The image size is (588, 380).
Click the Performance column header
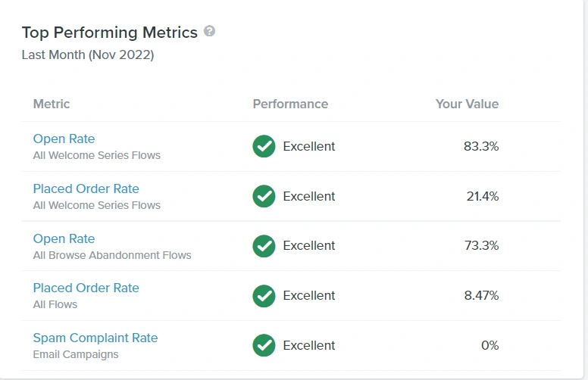point(290,104)
